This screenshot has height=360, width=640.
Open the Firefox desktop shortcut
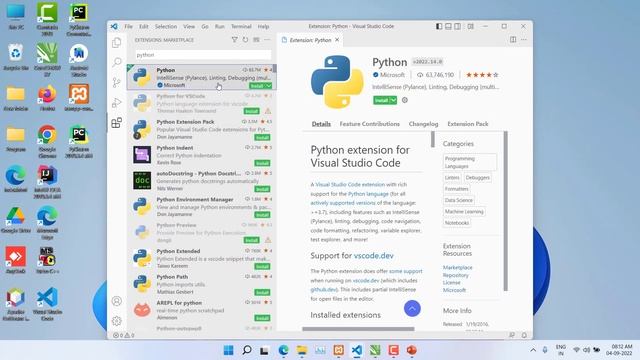coord(47,98)
